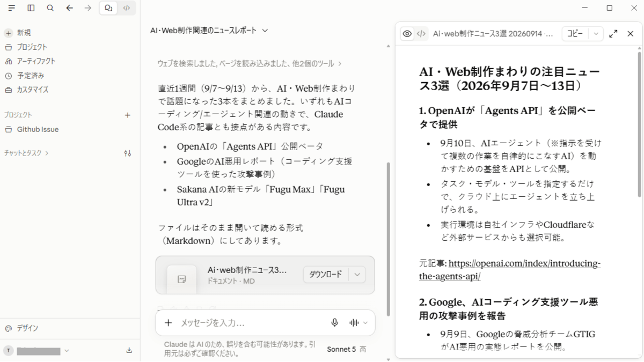This screenshot has height=362, width=644.
Task: Open プロジェクト in sidebar
Action: [x=26, y=47]
